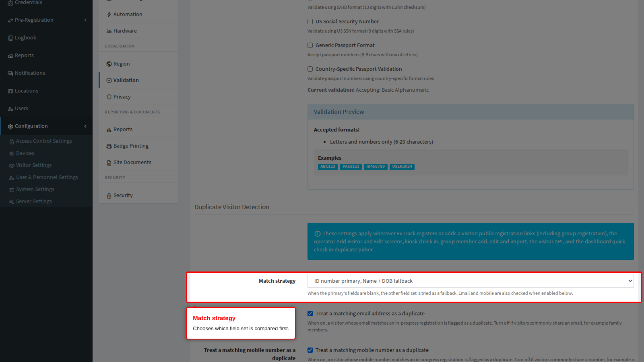Image resolution: width=644 pixels, height=362 pixels.
Task: Click the PASS123 example badge
Action: click(351, 167)
